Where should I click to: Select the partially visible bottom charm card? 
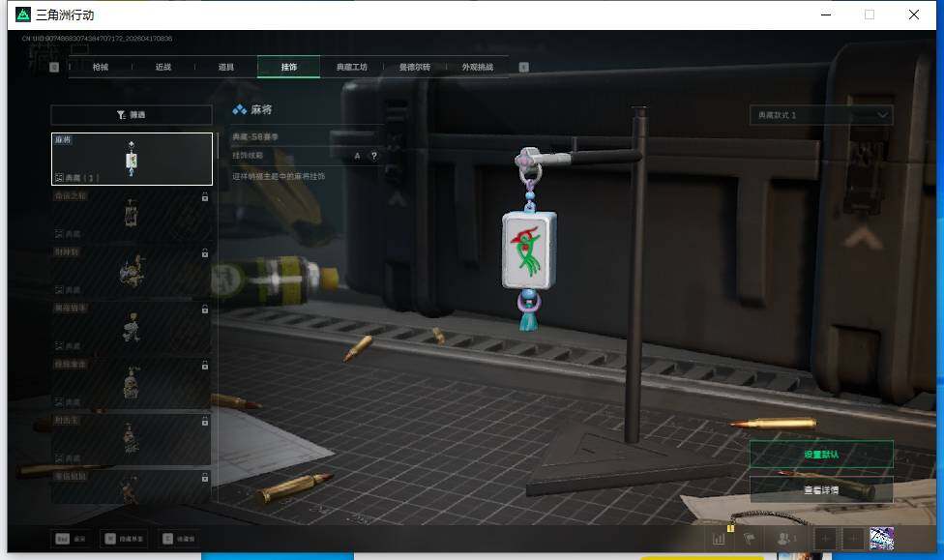tap(132, 486)
